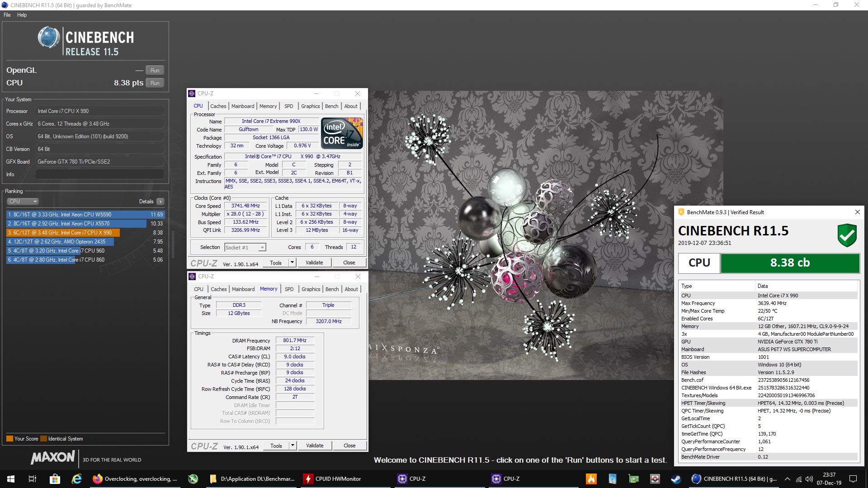This screenshot has height=488, width=868.
Task: Open the flame icon app on taskbar
Action: (x=591, y=479)
